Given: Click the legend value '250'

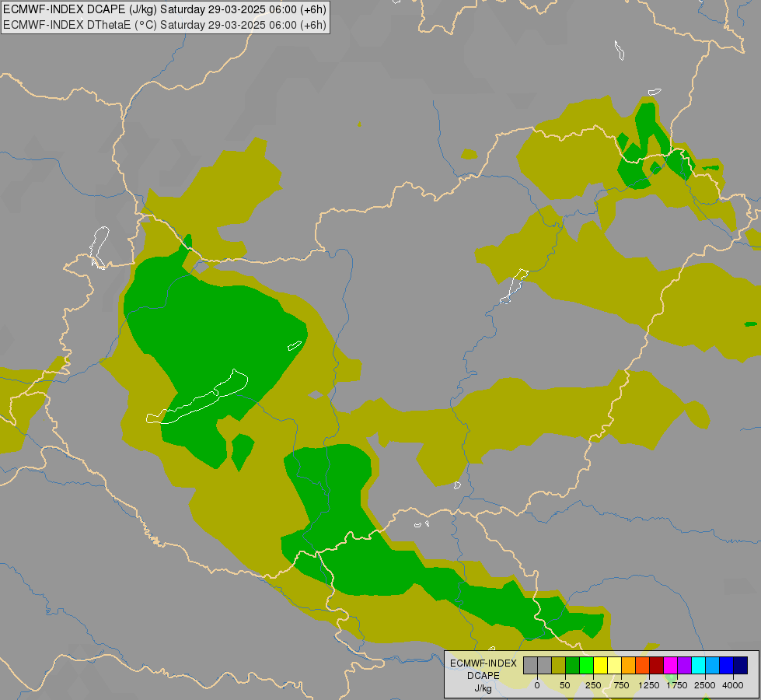Looking at the screenshot, I should point(593,685).
